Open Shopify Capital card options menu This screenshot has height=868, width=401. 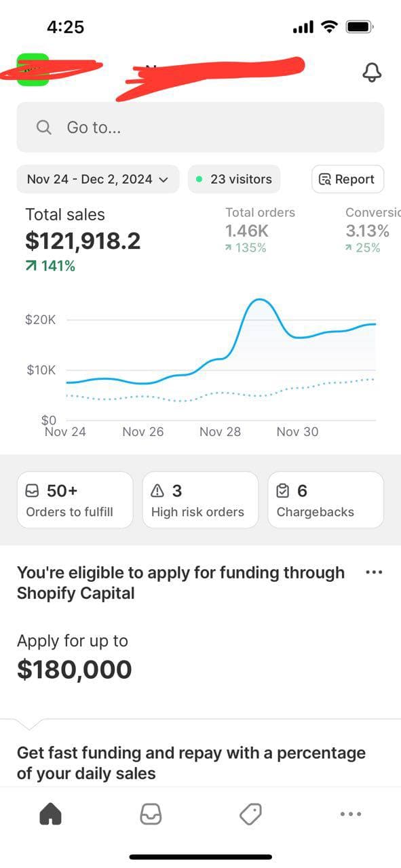pyautogui.click(x=374, y=572)
